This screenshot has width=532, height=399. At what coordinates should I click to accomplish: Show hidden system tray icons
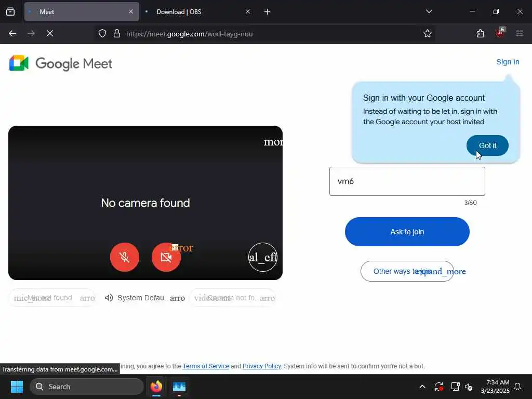point(422,387)
